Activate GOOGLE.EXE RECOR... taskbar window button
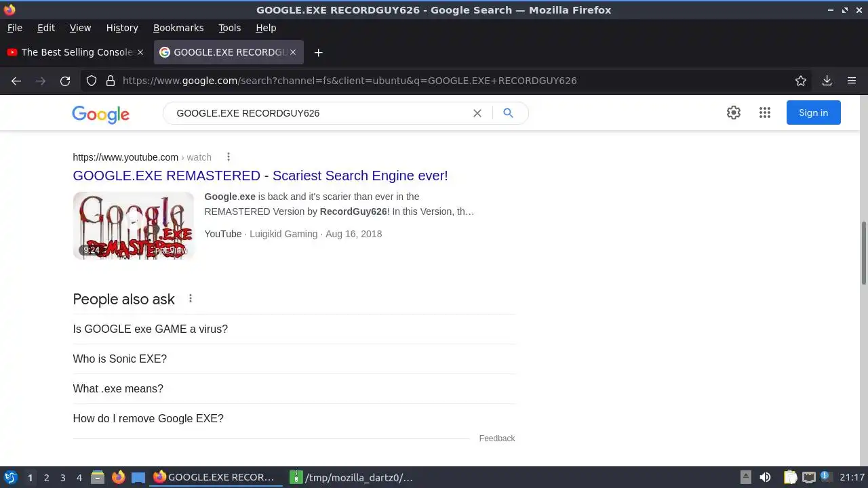 tap(214, 477)
